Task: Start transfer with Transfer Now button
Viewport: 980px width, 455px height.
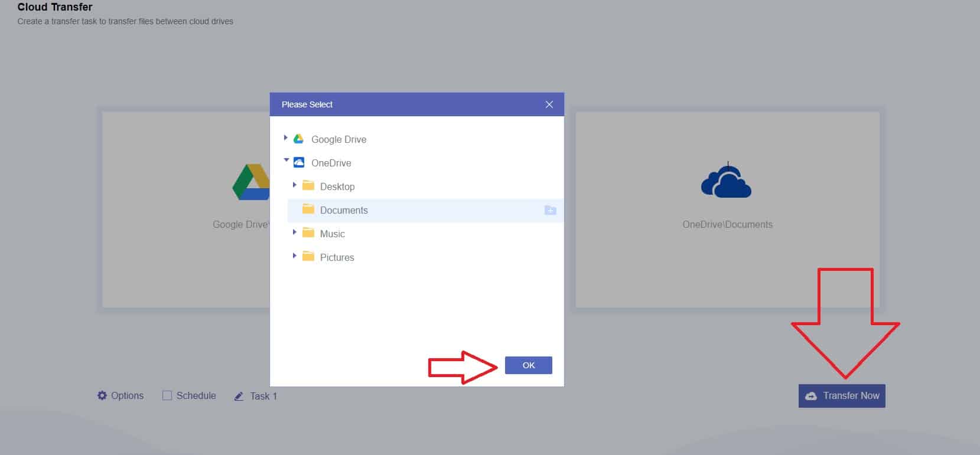Action: coord(842,396)
